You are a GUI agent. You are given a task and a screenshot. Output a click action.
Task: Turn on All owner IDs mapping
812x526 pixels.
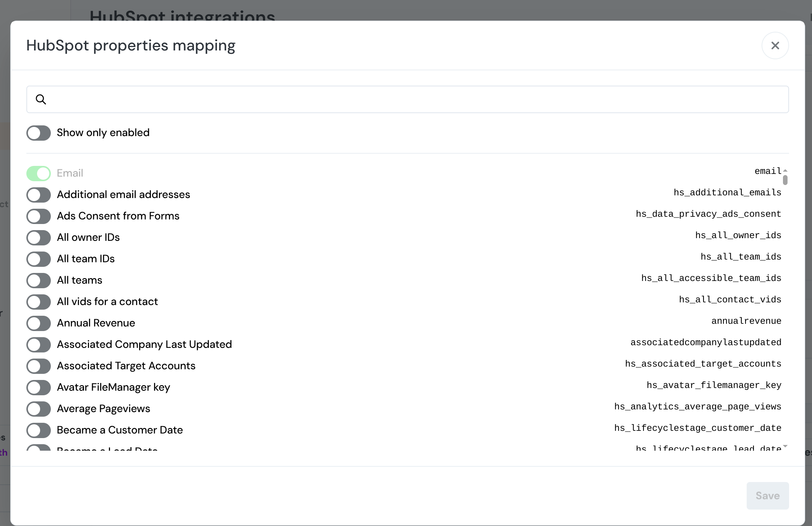[39, 238]
